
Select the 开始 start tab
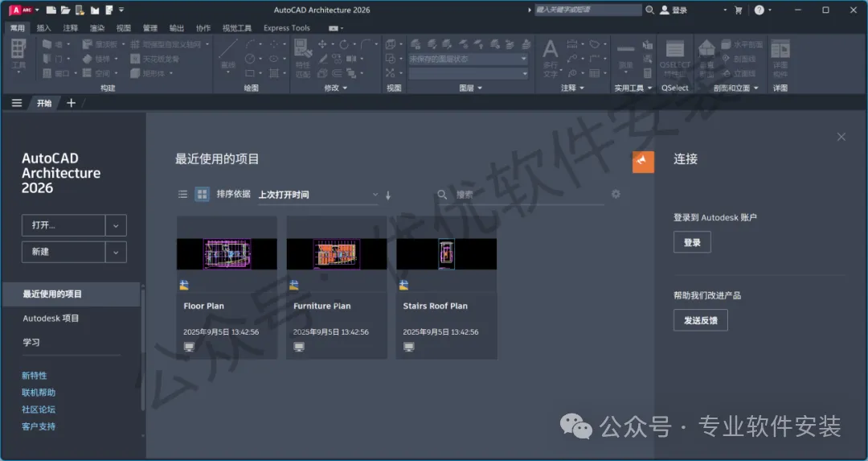[44, 103]
